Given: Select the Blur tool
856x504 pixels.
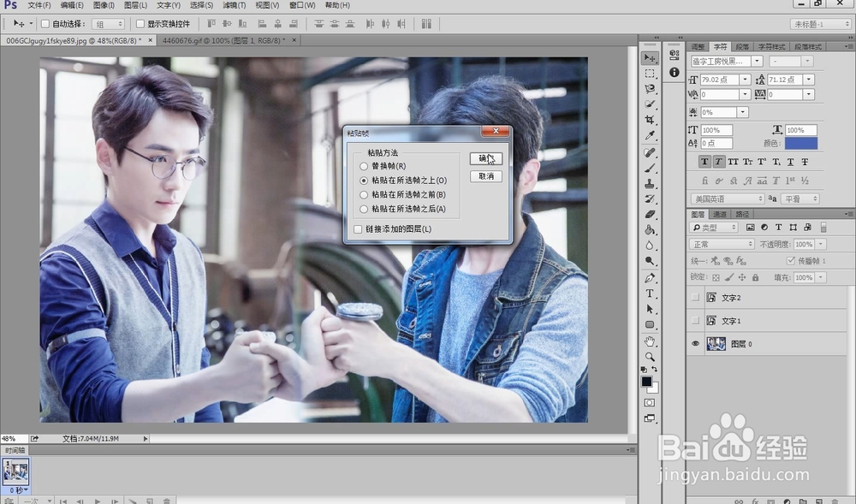Looking at the screenshot, I should (x=649, y=246).
